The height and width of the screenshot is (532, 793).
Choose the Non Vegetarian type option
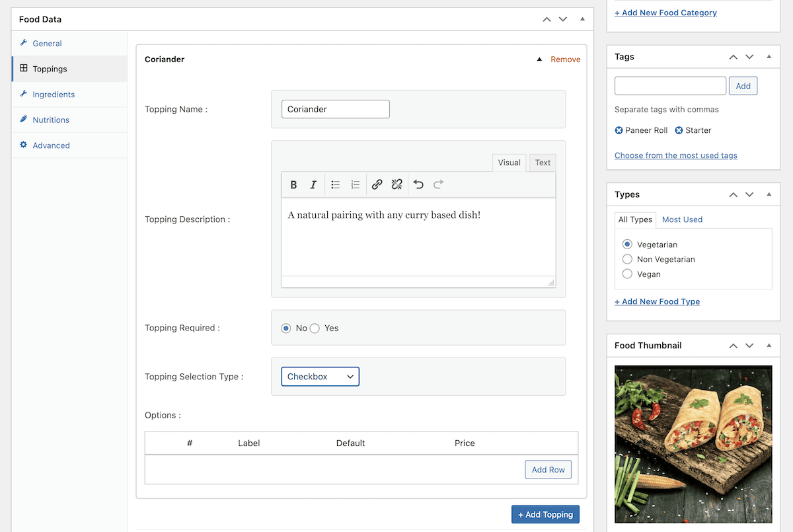coord(627,260)
